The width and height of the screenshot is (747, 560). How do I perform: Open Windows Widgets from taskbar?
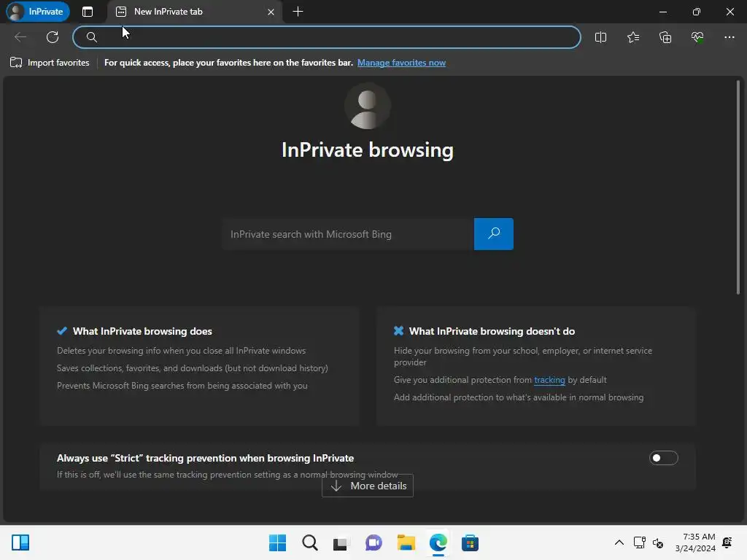click(20, 542)
